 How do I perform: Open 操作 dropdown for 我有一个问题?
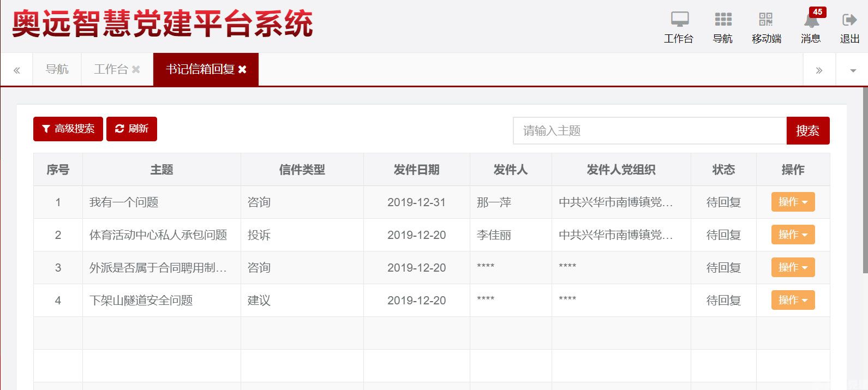tap(793, 202)
